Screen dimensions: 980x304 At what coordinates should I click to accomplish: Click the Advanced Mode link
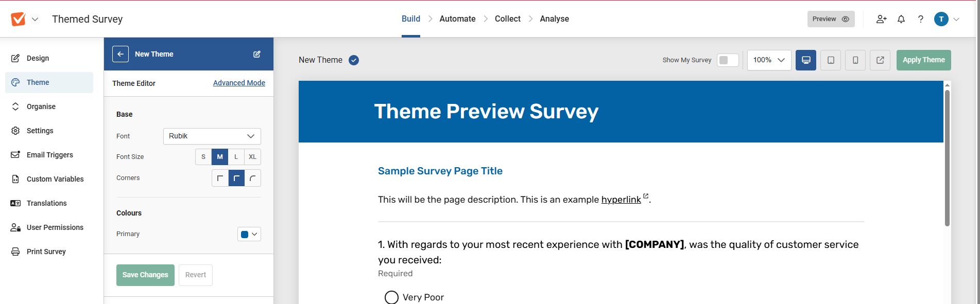coord(239,83)
